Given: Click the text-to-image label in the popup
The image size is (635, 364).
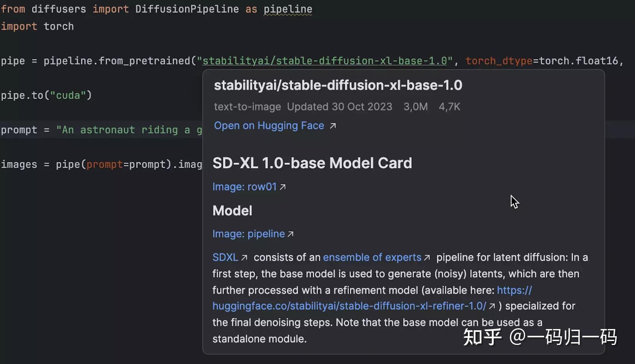Looking at the screenshot, I should (247, 106).
